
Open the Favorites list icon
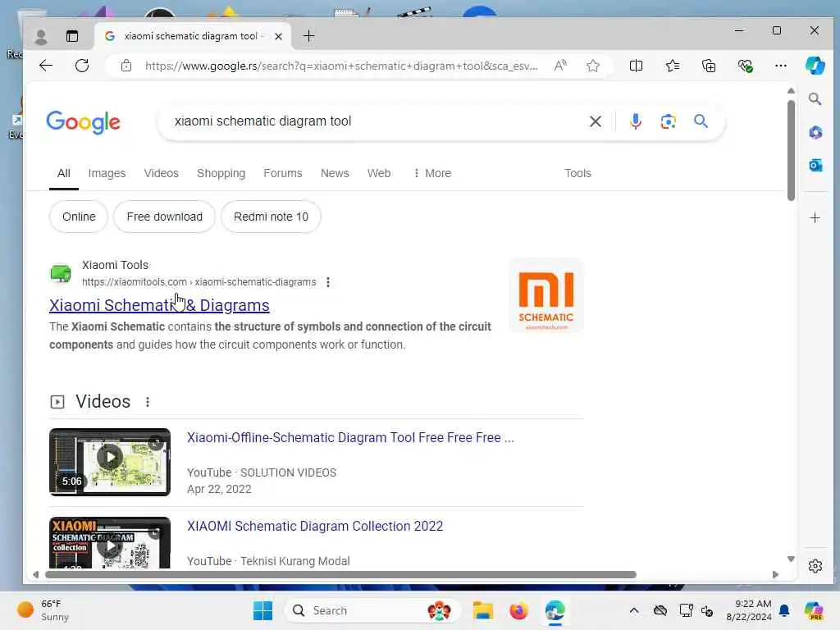(673, 66)
